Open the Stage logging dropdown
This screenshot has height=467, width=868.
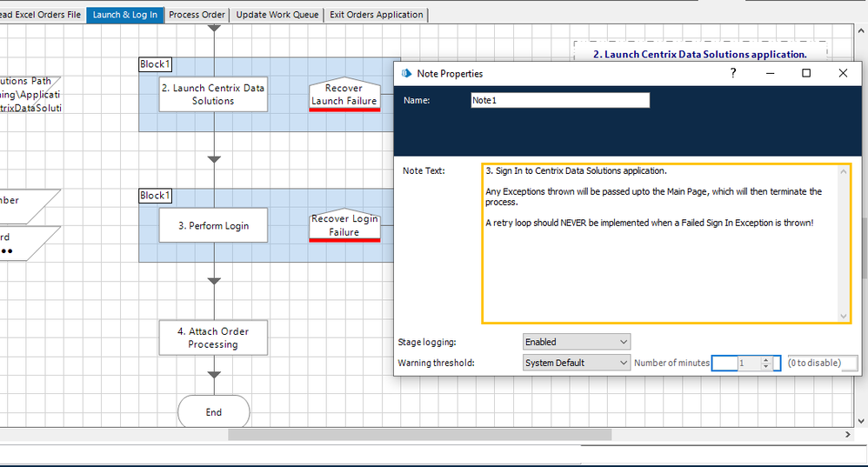[577, 342]
